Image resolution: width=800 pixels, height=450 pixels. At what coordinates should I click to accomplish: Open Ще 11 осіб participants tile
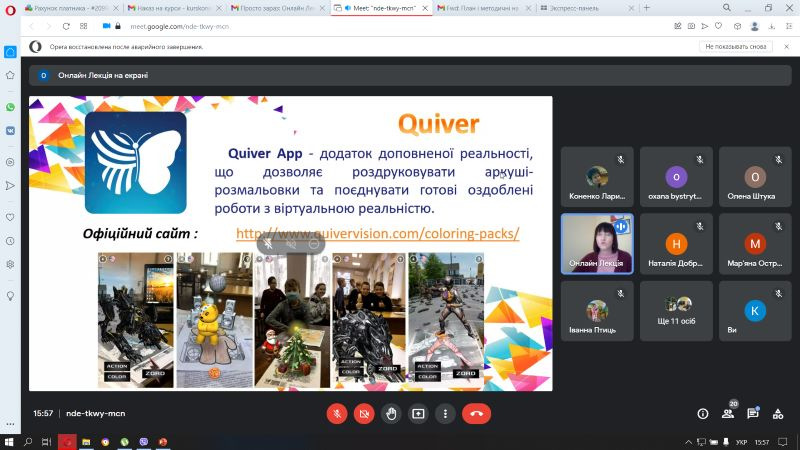(x=676, y=311)
